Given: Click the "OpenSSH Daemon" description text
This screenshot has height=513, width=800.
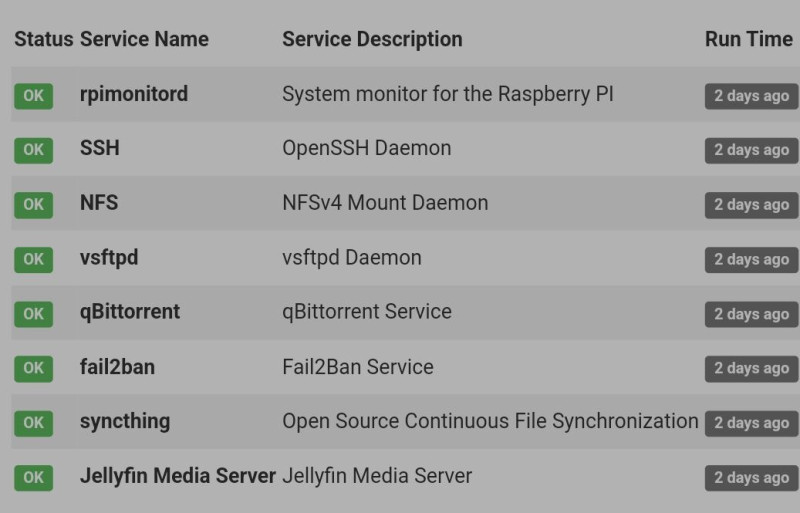Looking at the screenshot, I should point(366,148).
